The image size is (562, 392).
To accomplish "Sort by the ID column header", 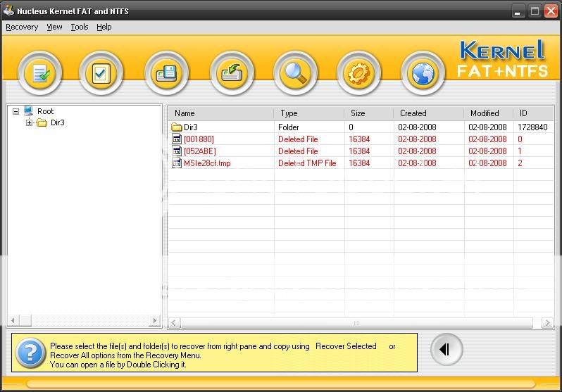I will tap(533, 113).
